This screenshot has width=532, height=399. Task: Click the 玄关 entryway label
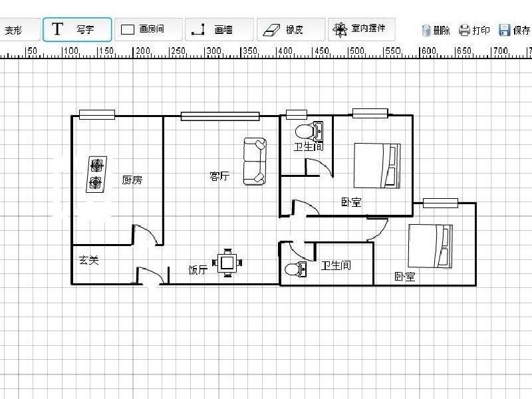pos(88,261)
